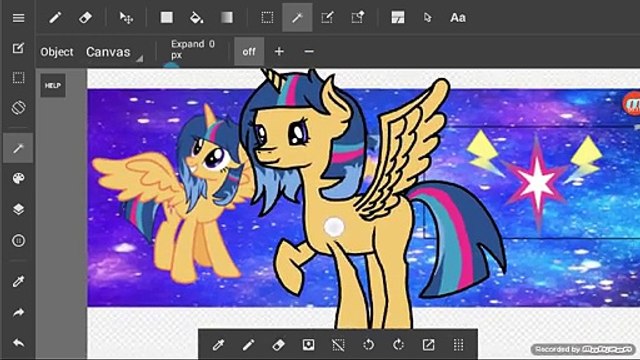Select the Operation cursor tool
This screenshot has width=640, height=360.
(427, 18)
